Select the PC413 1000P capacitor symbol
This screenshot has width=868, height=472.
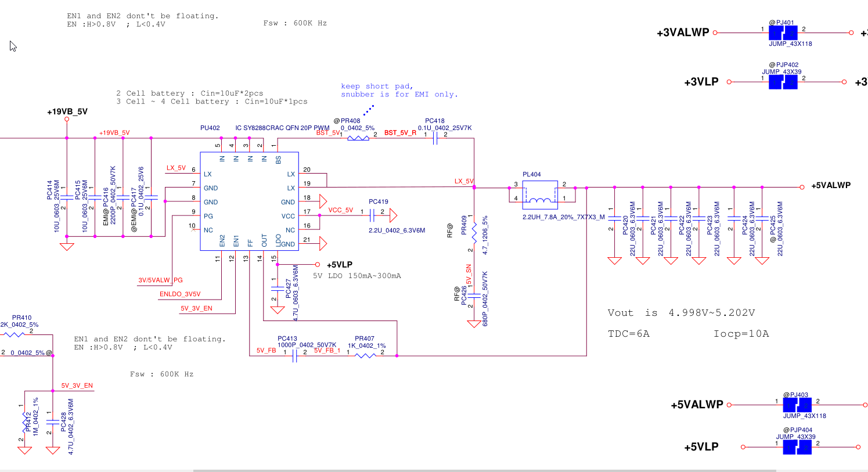coord(295,355)
